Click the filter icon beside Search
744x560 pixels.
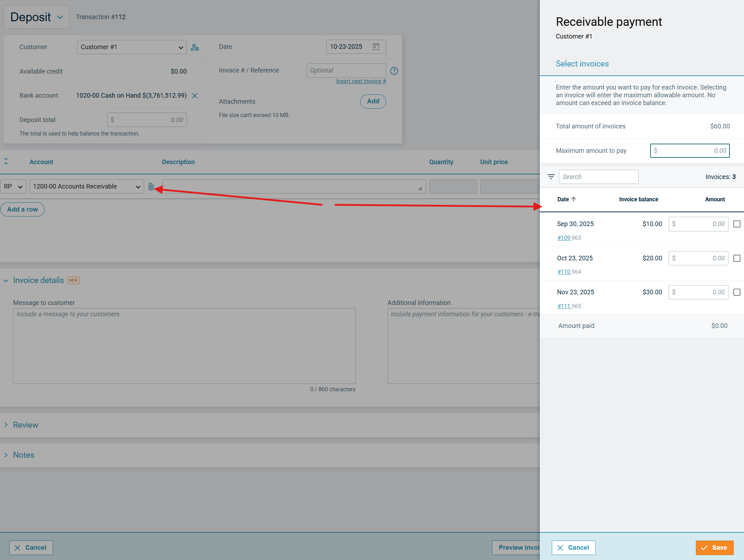tap(551, 177)
